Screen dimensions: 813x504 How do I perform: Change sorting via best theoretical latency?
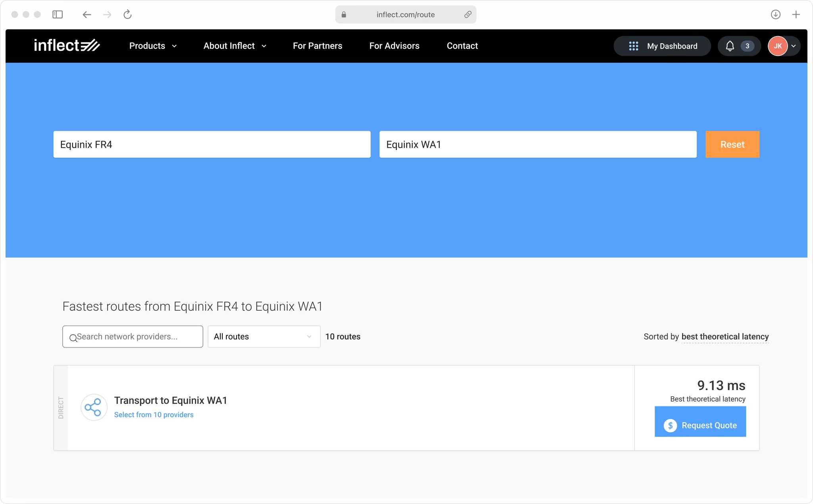click(725, 337)
